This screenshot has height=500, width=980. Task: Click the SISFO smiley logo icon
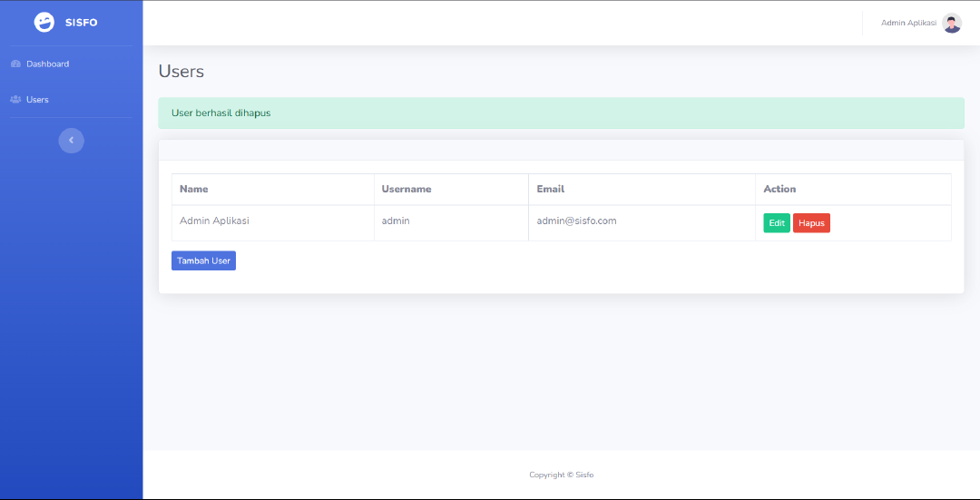click(44, 23)
